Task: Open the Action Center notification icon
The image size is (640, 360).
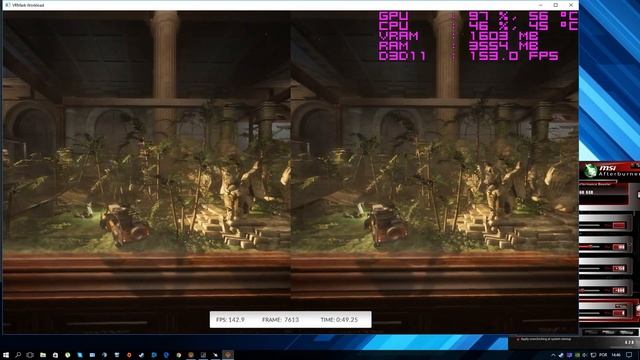Action: point(629,355)
